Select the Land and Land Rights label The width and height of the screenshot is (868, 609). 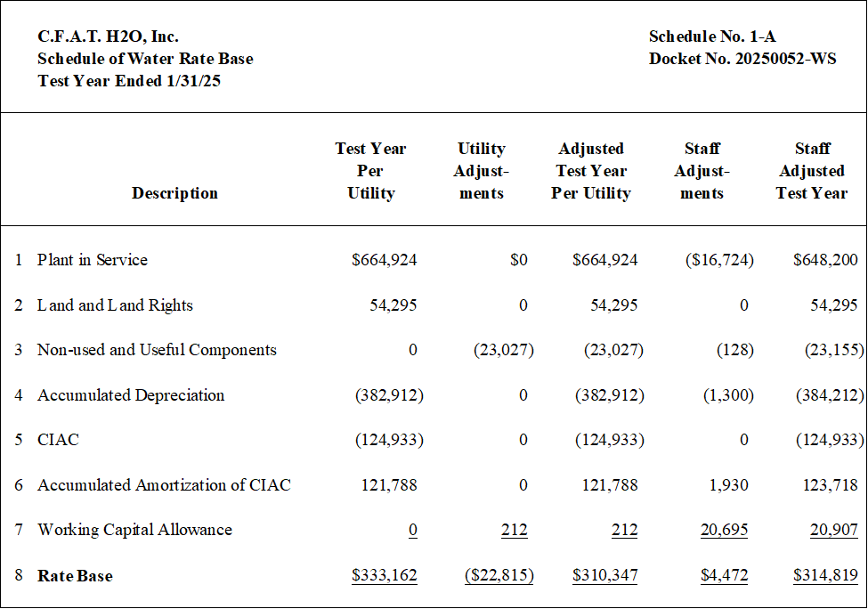(115, 305)
